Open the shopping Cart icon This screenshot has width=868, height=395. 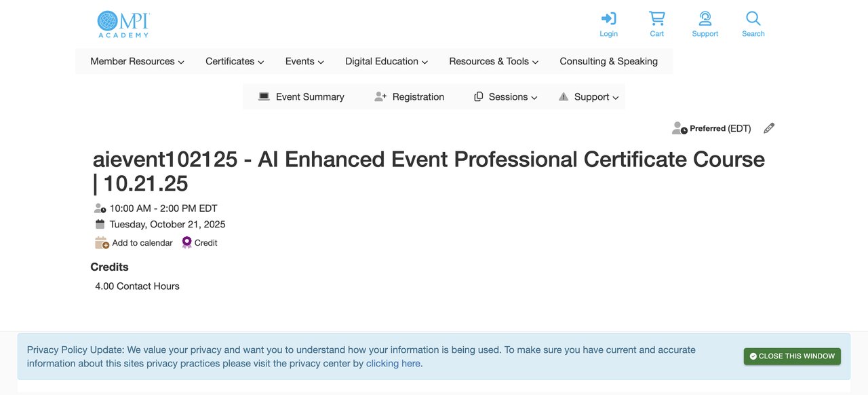tap(656, 19)
